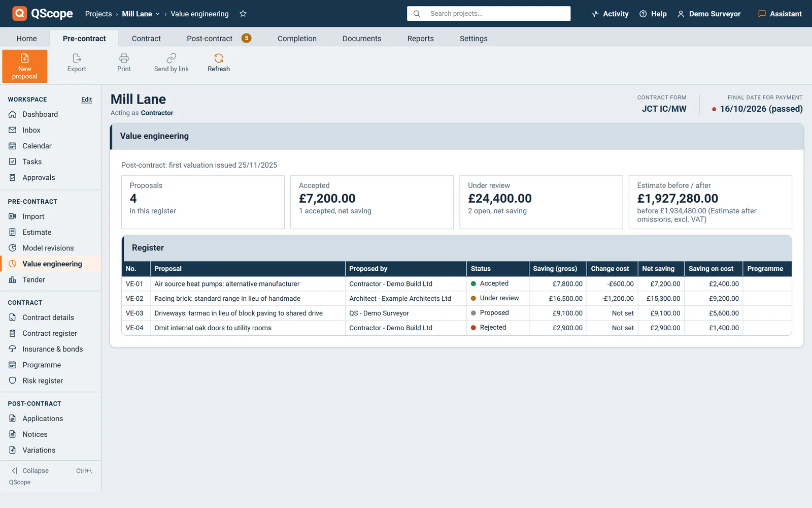Screen dimensions: 812x508
Task: Open the Inbox
Action: coord(50,130)
